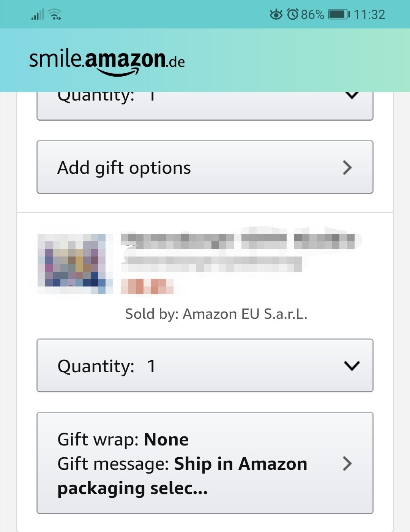Click the right arrow beside Gift message

coord(347,463)
